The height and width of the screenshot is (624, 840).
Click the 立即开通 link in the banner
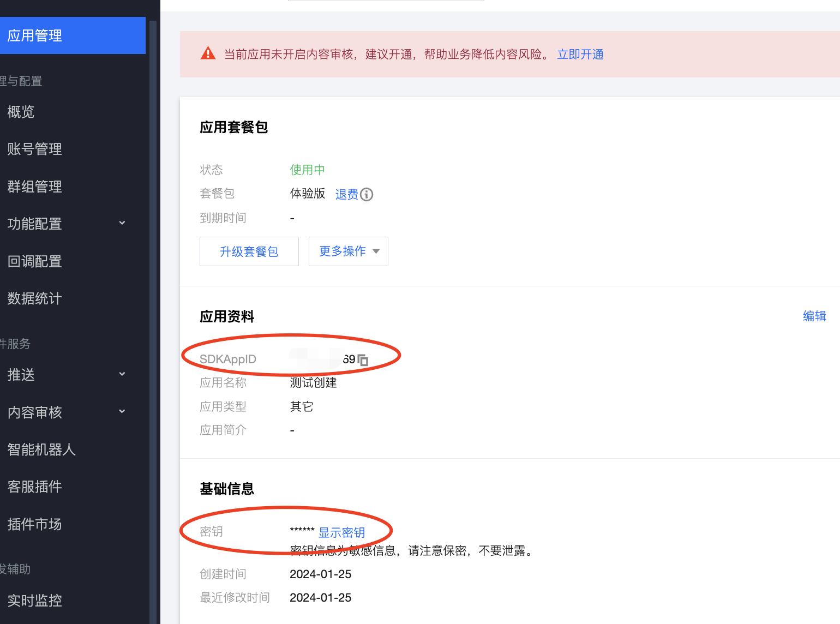(580, 55)
